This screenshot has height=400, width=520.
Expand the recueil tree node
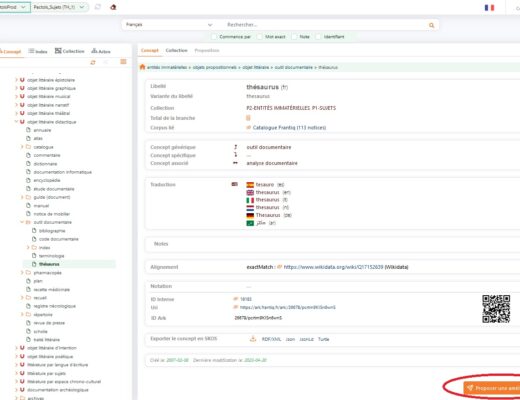[x=22, y=297]
